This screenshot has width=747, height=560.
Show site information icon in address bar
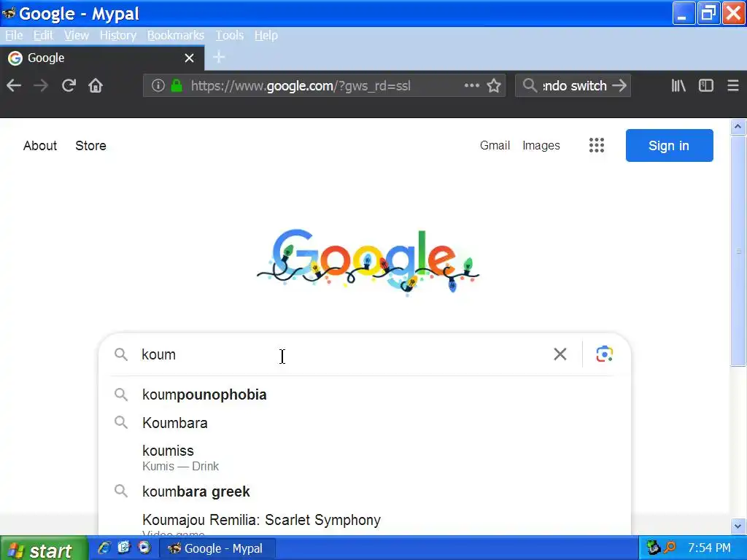point(158,86)
